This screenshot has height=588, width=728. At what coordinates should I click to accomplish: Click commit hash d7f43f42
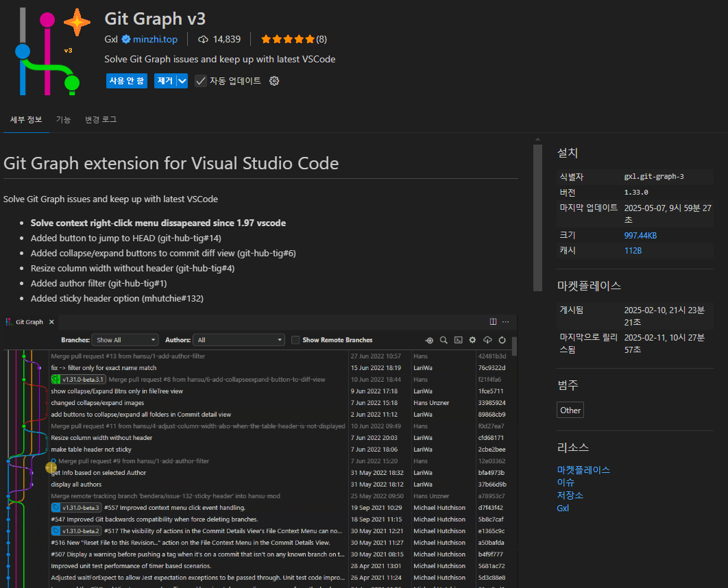[491, 508]
